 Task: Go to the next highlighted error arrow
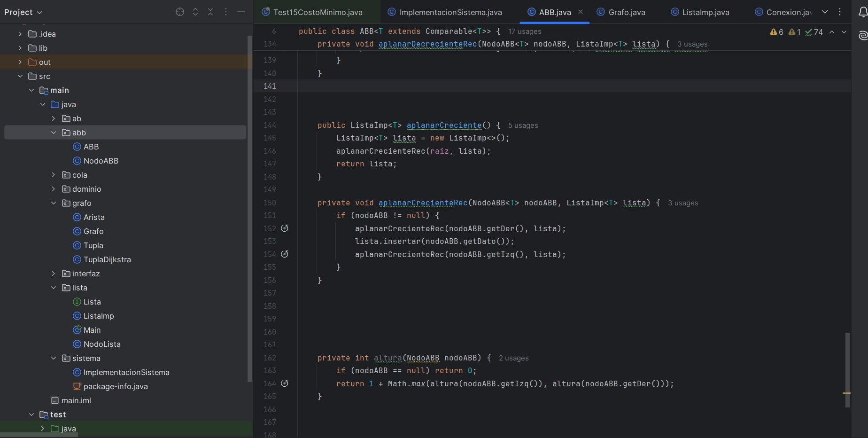tap(844, 32)
